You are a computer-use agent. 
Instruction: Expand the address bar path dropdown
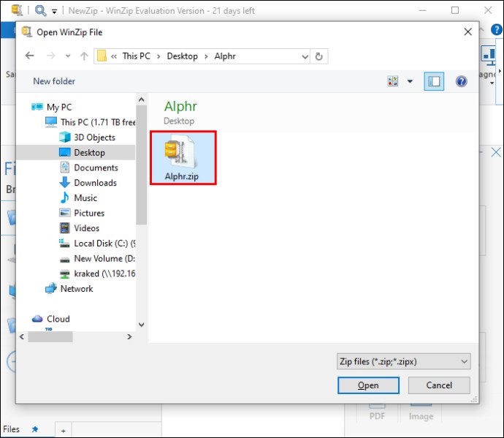coord(305,57)
